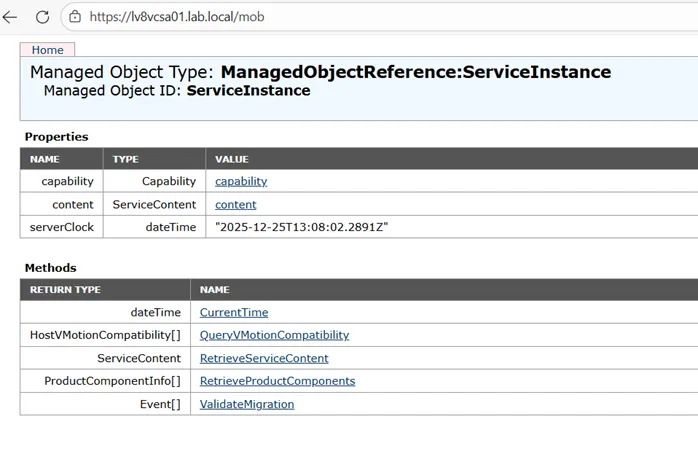
Task: Open the content property link
Action: pyautogui.click(x=235, y=204)
